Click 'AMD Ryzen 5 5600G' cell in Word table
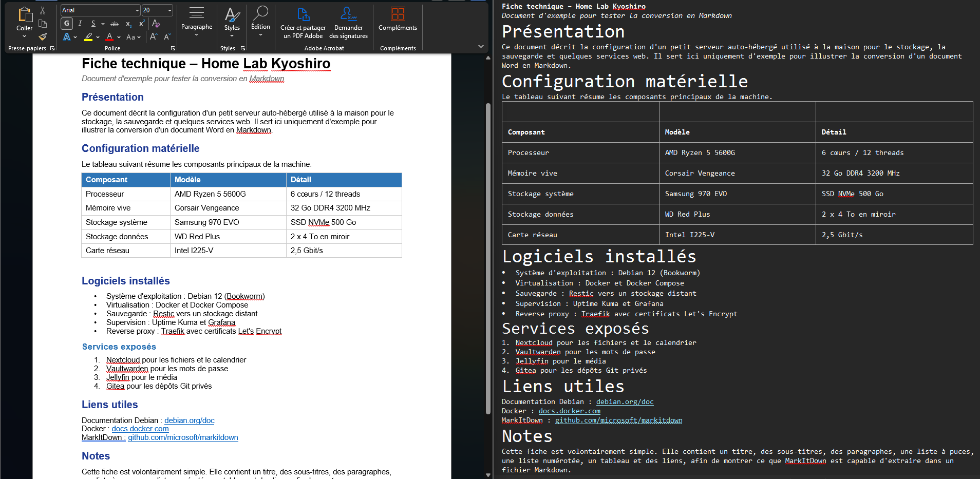Image resolution: width=980 pixels, height=479 pixels. point(228,194)
